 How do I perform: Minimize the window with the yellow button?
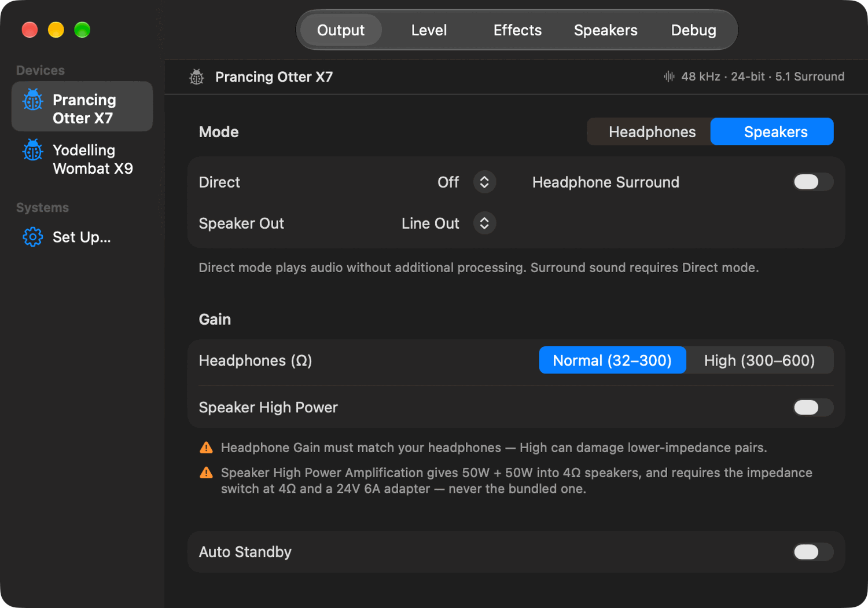coord(56,30)
